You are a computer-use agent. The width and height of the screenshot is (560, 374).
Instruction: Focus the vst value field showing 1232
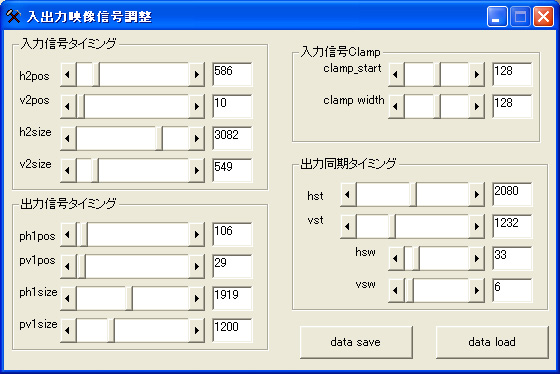click(x=512, y=226)
